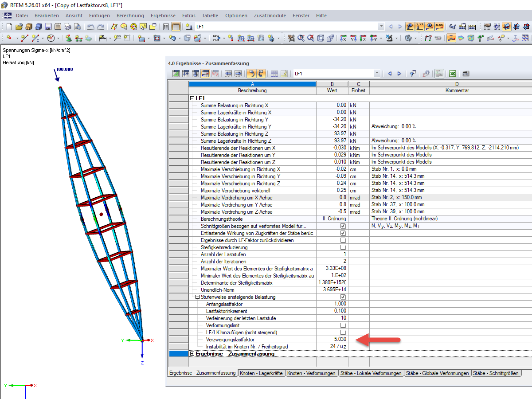The image size is (532, 399).
Task: Export results table to Excel
Action: click(453, 74)
